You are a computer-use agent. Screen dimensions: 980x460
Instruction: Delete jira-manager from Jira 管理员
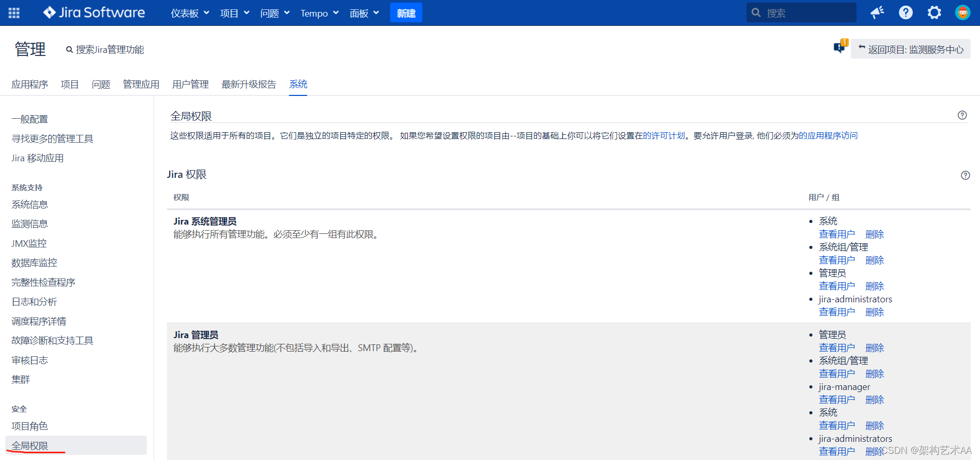click(875, 400)
